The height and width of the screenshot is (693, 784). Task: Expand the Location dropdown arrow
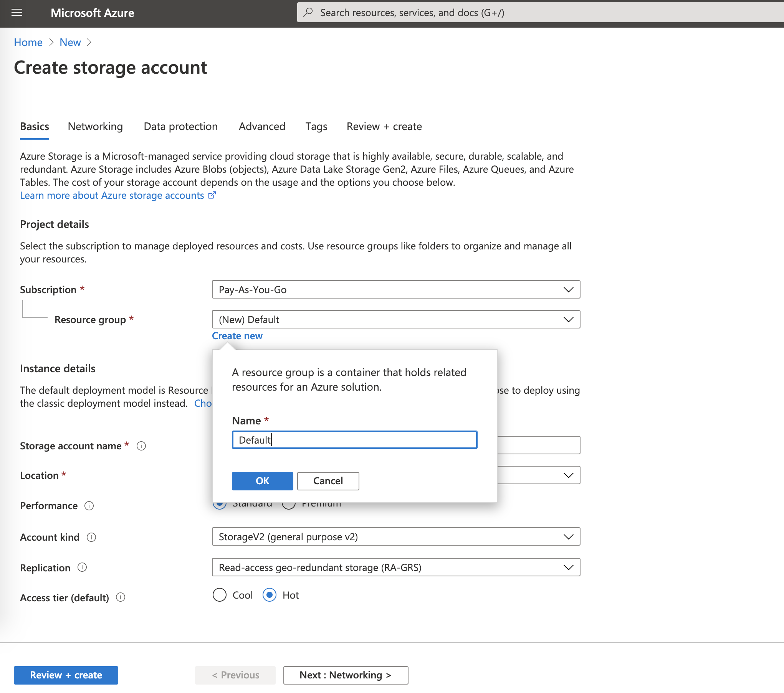pyautogui.click(x=568, y=475)
